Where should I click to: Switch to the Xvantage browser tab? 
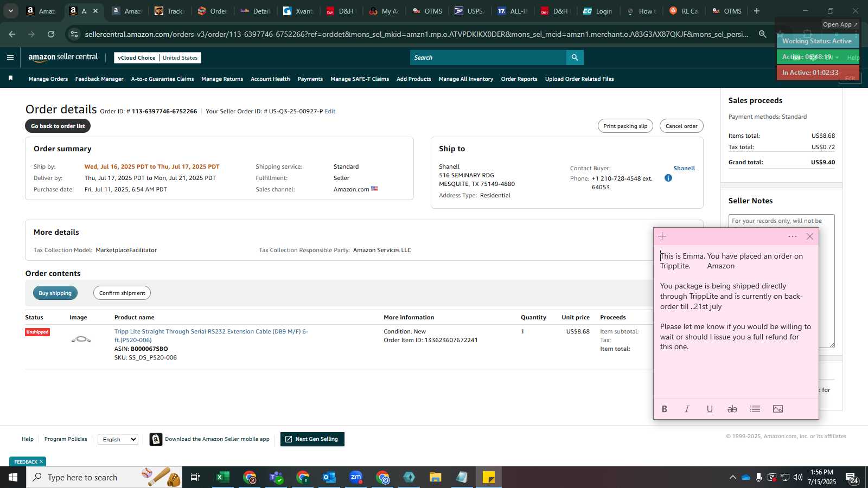tap(299, 11)
